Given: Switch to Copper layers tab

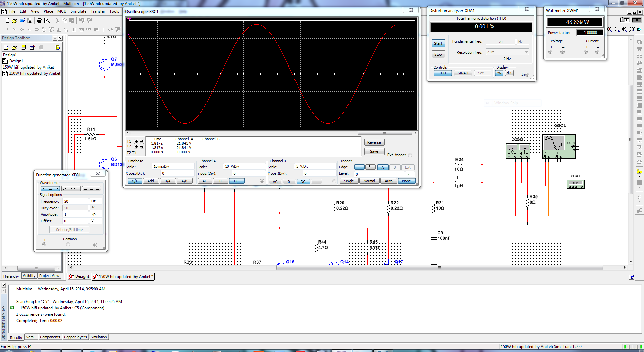Looking at the screenshot, I should [75, 337].
